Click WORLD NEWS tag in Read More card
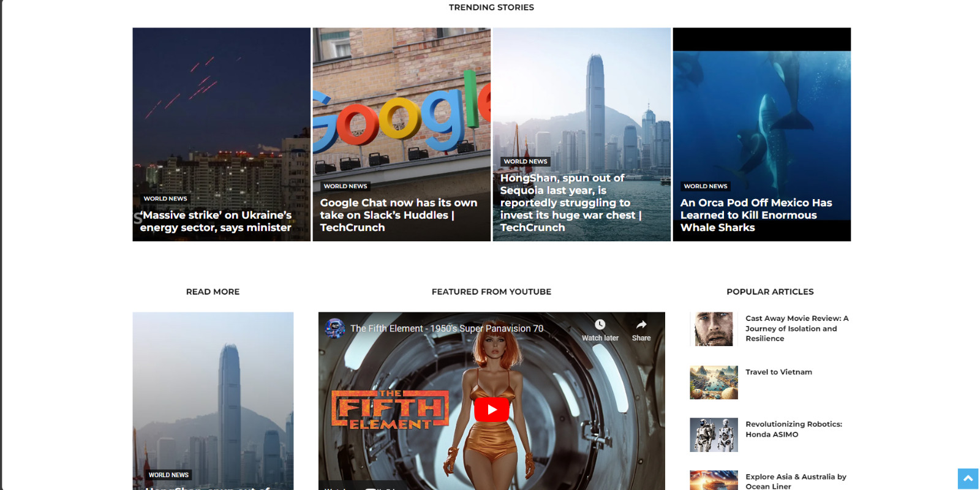The width and height of the screenshot is (980, 490). tap(168, 475)
